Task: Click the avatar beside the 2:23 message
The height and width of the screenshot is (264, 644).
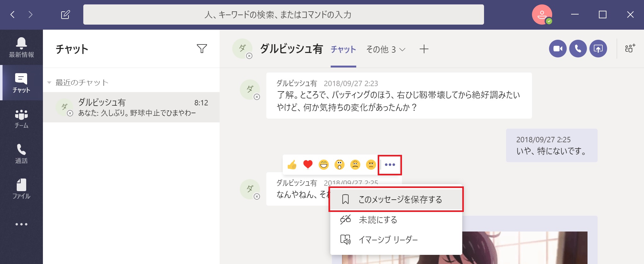Action: [250, 90]
